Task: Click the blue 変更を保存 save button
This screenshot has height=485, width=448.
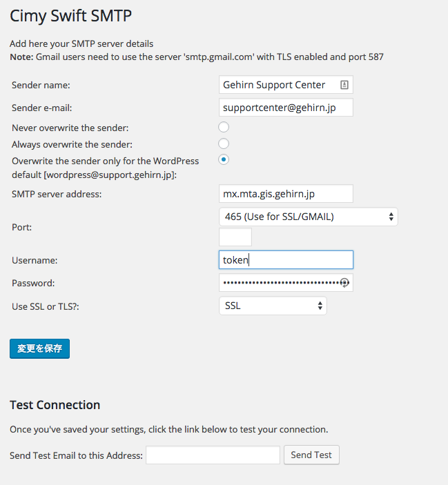Action: point(39,348)
